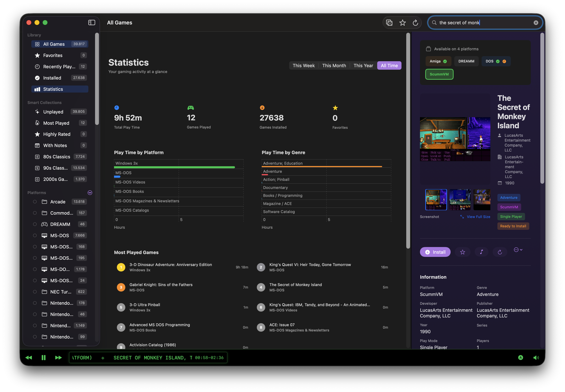The width and height of the screenshot is (565, 392).
Task: Click the Install button
Action: (435, 252)
